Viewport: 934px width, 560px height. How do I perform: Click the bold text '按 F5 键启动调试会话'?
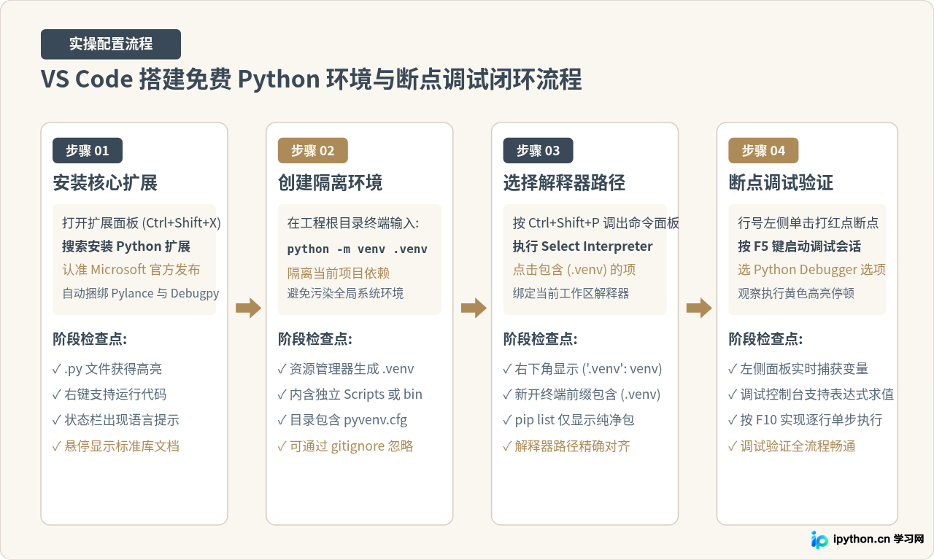point(800,246)
